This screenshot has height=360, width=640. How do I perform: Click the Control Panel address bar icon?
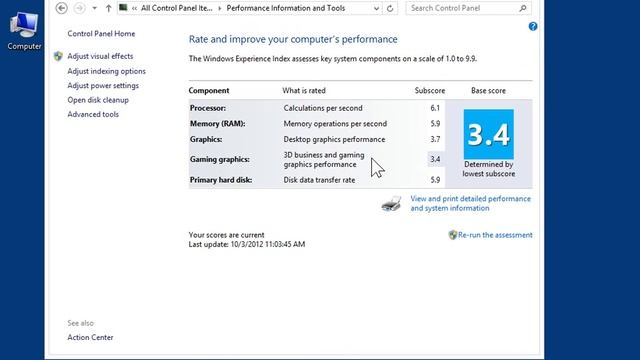click(x=123, y=8)
